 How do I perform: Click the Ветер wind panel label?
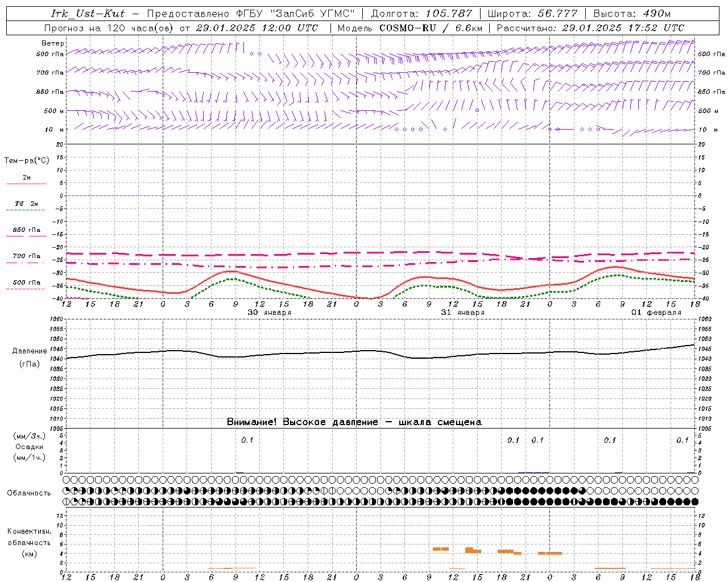(x=53, y=43)
